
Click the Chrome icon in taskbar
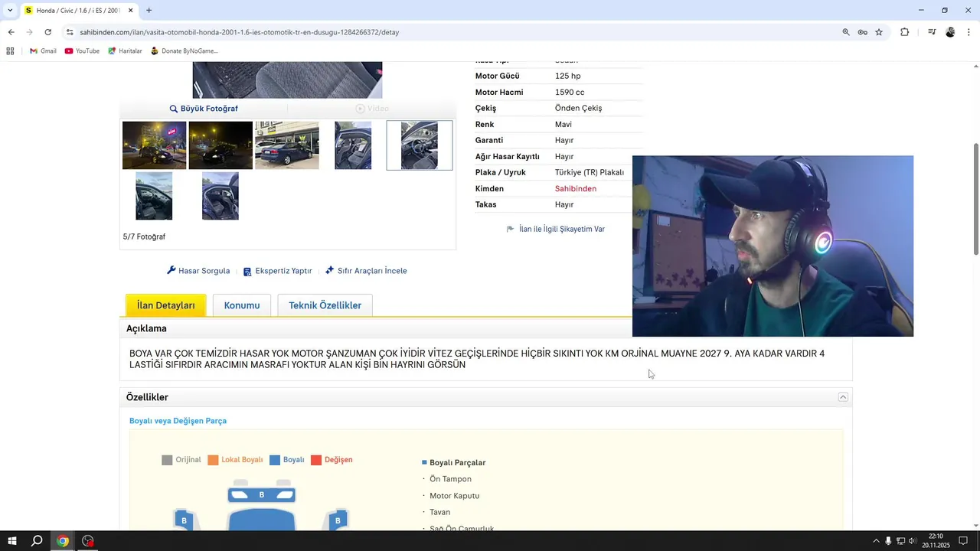(x=63, y=541)
